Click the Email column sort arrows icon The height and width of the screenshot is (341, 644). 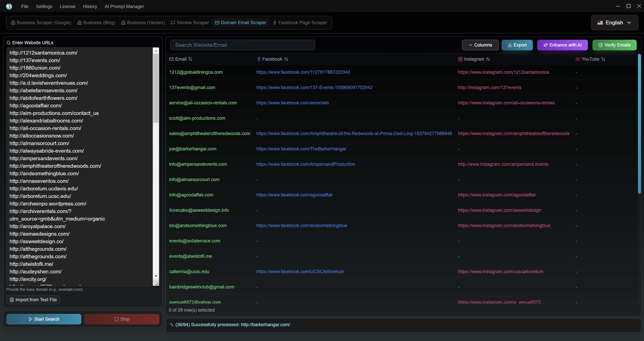click(190, 59)
